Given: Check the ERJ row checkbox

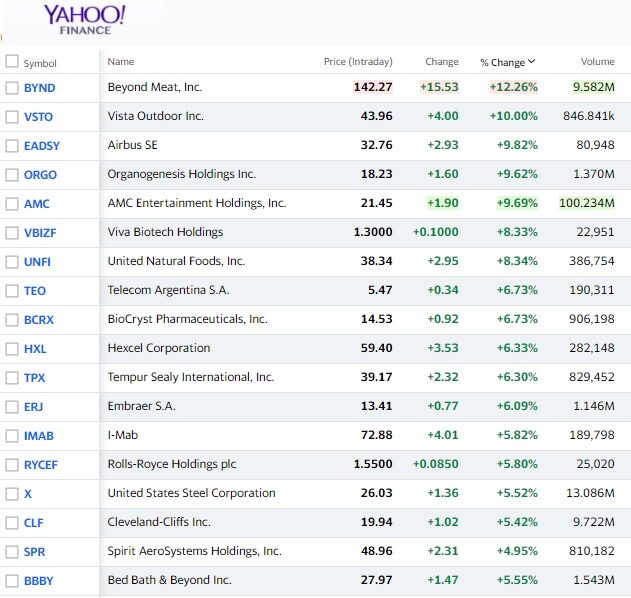Looking at the screenshot, I should point(12,406).
